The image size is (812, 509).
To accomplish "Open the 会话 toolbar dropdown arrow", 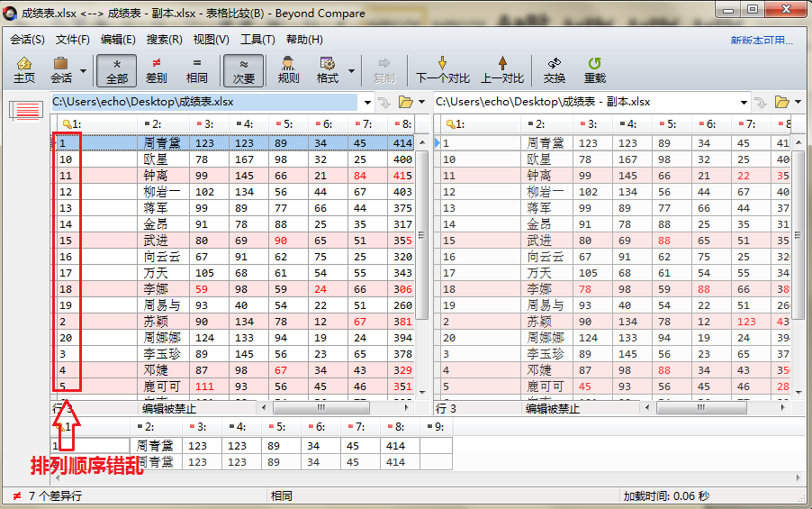I will [x=84, y=70].
